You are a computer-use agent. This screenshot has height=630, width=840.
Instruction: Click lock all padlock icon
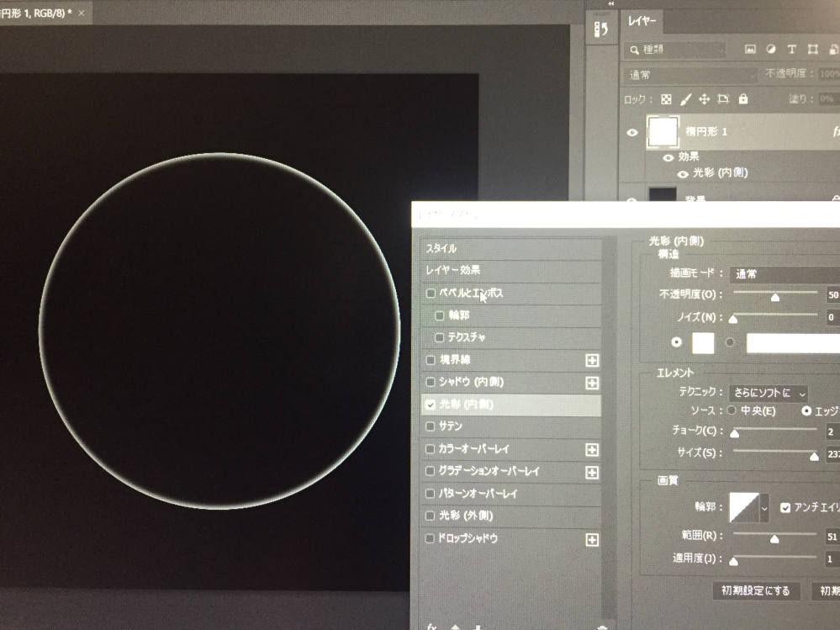point(742,99)
